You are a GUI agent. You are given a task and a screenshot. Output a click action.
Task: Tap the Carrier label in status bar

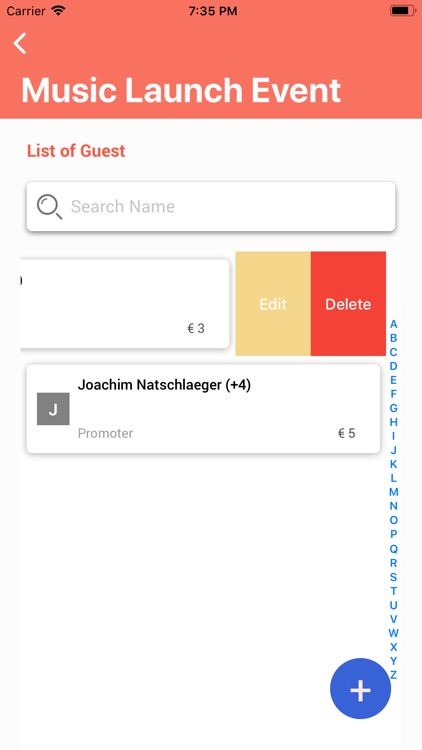26,11
